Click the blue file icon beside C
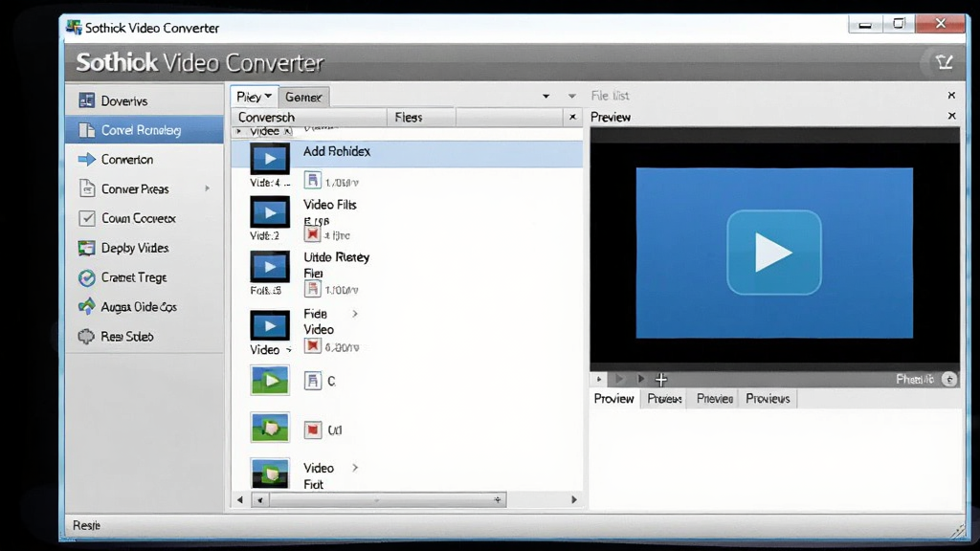The image size is (980, 551). click(313, 381)
